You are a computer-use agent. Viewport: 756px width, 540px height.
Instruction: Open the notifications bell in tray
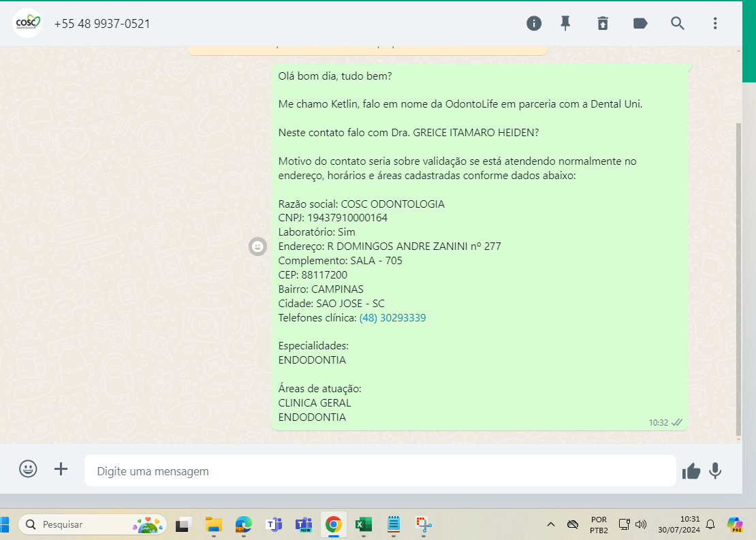(x=710, y=524)
